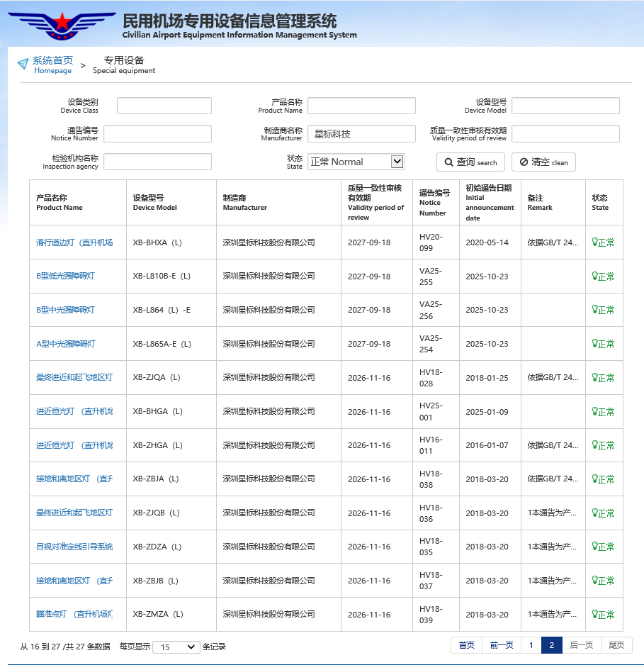Click green status icon for XB-ZJQA row
Screen dimensions: 644x665
pos(595,377)
